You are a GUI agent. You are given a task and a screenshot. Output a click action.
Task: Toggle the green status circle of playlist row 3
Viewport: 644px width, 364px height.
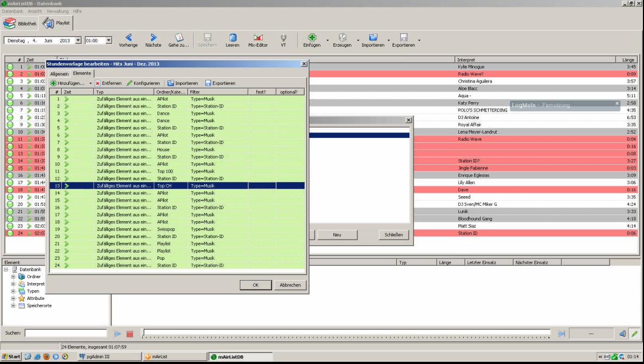(x=10, y=81)
